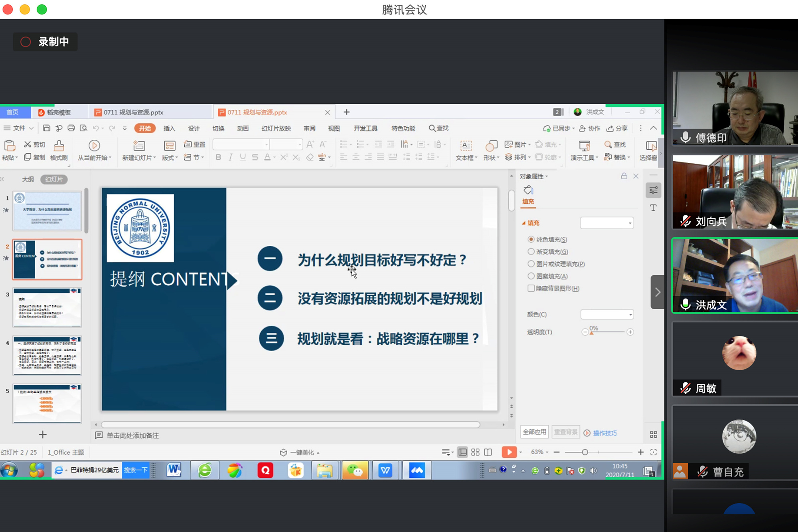
Task: Insert a new slide (新建幻灯片) icon
Action: tap(139, 146)
